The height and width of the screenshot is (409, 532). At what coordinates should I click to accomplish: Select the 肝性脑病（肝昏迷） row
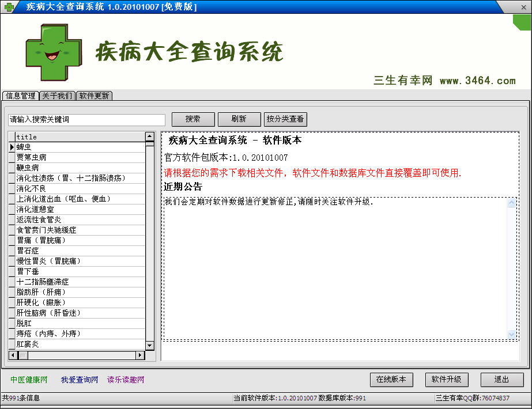pyautogui.click(x=80, y=313)
